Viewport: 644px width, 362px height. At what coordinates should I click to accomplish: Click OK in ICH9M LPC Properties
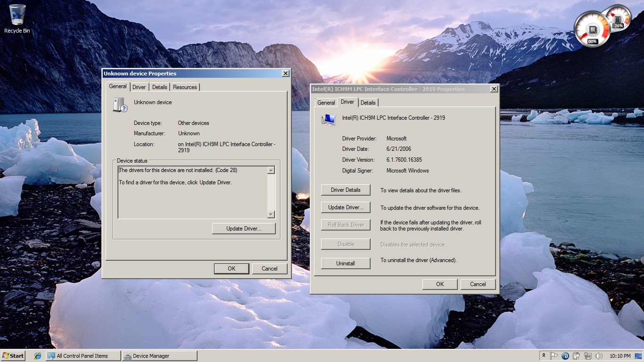440,284
